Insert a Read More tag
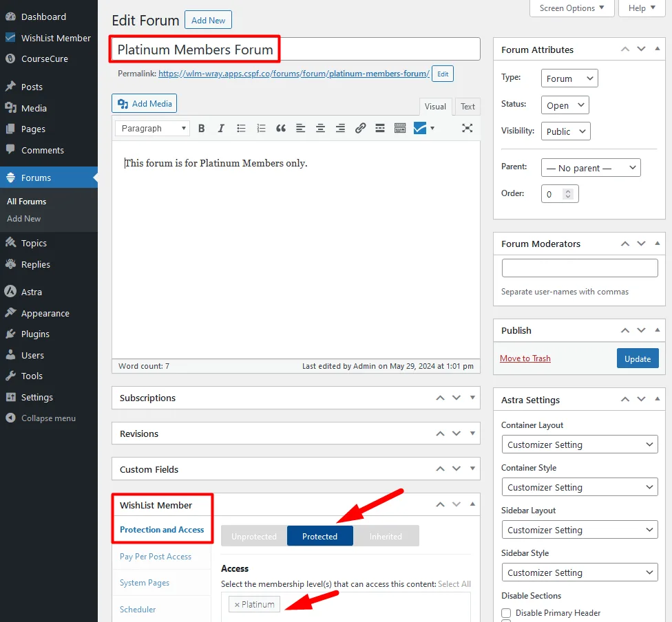Image resolution: width=672 pixels, height=622 pixels. pyautogui.click(x=379, y=128)
